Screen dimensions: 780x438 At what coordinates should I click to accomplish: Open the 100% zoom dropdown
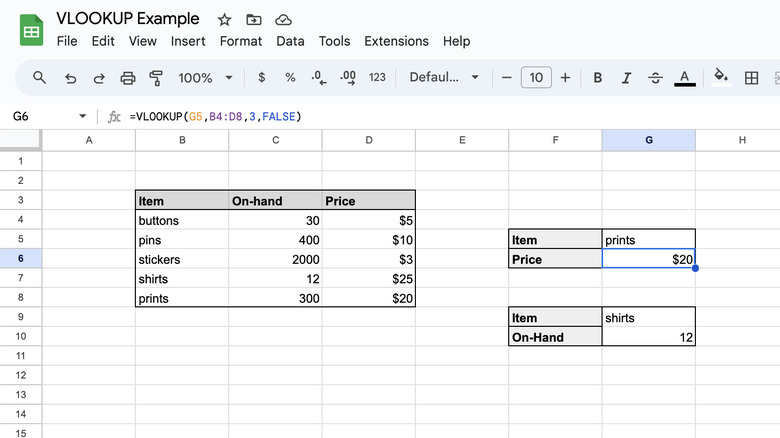tap(205, 77)
